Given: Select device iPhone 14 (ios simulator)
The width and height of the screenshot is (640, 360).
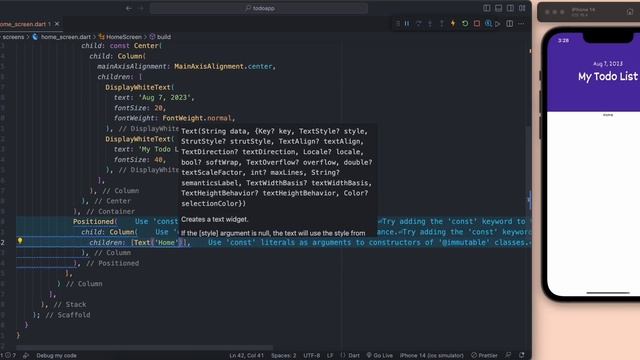Looking at the screenshot, I should pos(431,356).
